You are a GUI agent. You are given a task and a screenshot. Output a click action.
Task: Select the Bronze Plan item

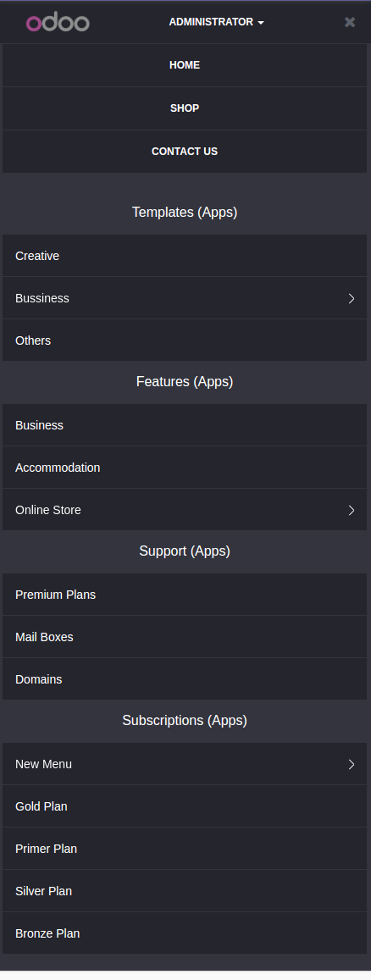click(x=185, y=933)
